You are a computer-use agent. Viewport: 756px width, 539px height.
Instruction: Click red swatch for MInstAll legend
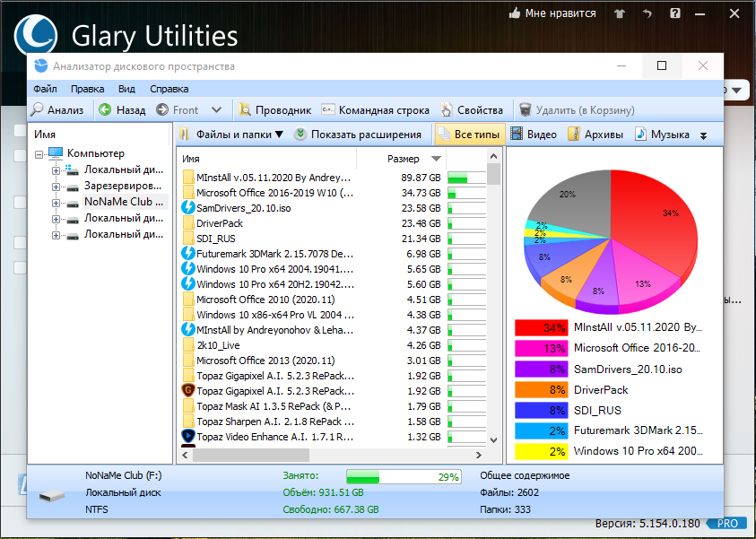coord(541,328)
